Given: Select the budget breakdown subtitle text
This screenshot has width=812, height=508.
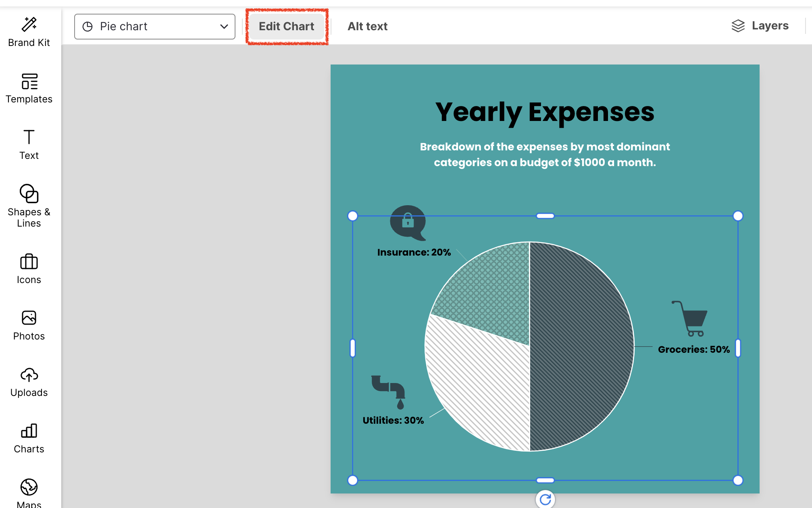Looking at the screenshot, I should (545, 154).
